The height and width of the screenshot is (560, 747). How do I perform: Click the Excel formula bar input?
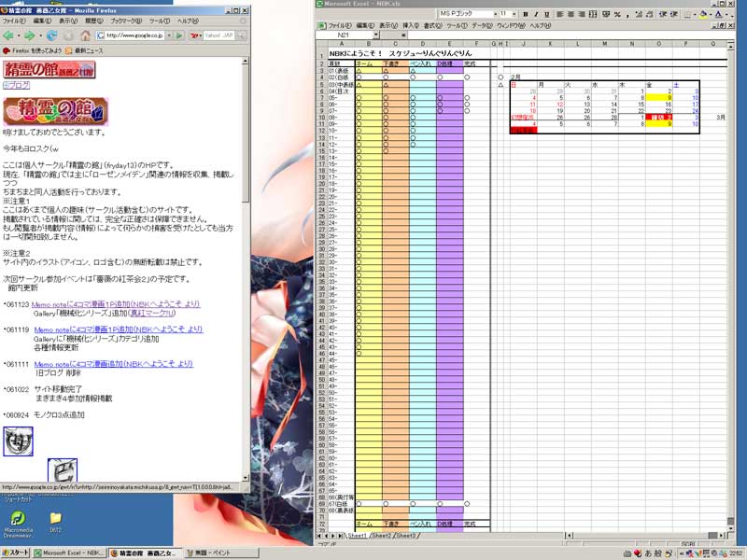(x=571, y=35)
